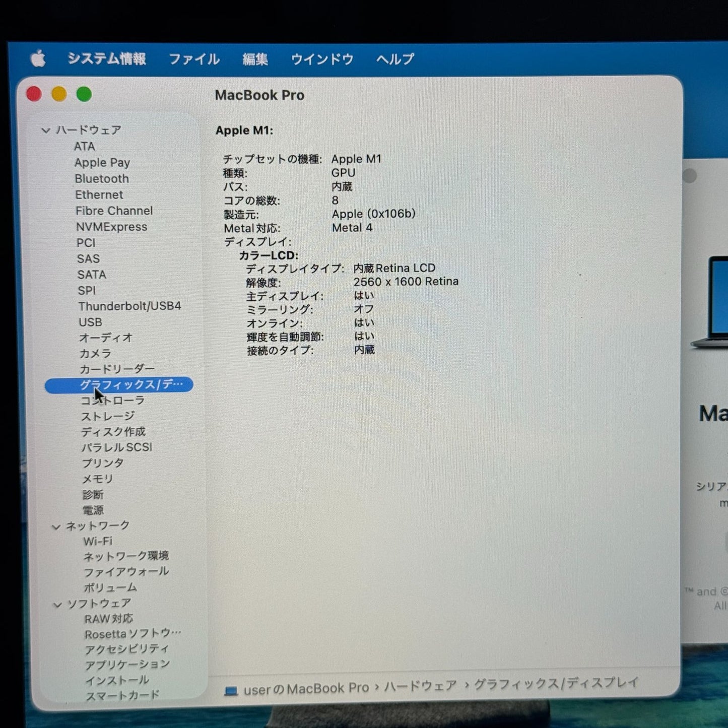Select カメラ in the sidebar
The height and width of the screenshot is (728, 728).
tap(95, 354)
